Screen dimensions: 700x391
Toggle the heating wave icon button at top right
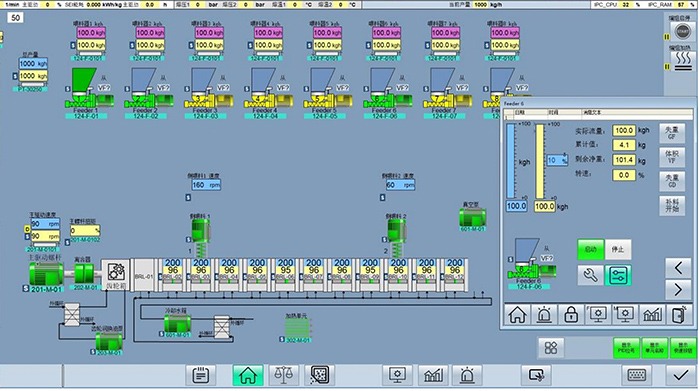[683, 60]
